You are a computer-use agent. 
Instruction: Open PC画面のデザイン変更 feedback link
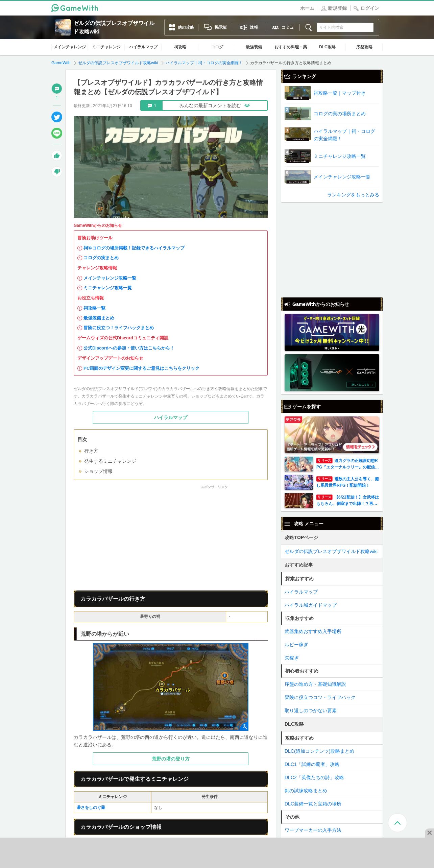141,368
